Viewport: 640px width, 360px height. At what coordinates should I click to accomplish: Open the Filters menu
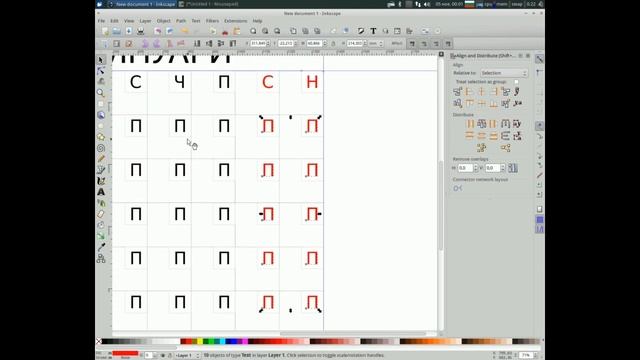[212, 21]
